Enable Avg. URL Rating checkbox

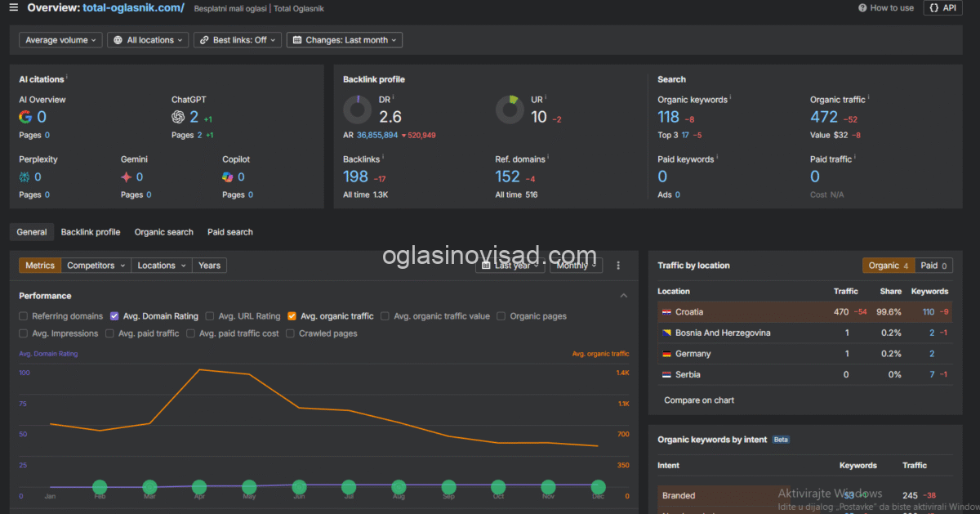(x=210, y=316)
